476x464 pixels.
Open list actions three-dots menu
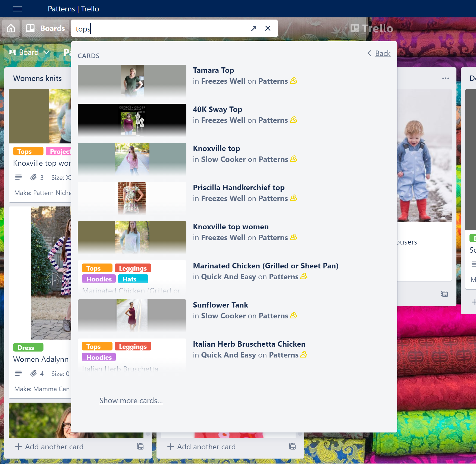pos(446,78)
